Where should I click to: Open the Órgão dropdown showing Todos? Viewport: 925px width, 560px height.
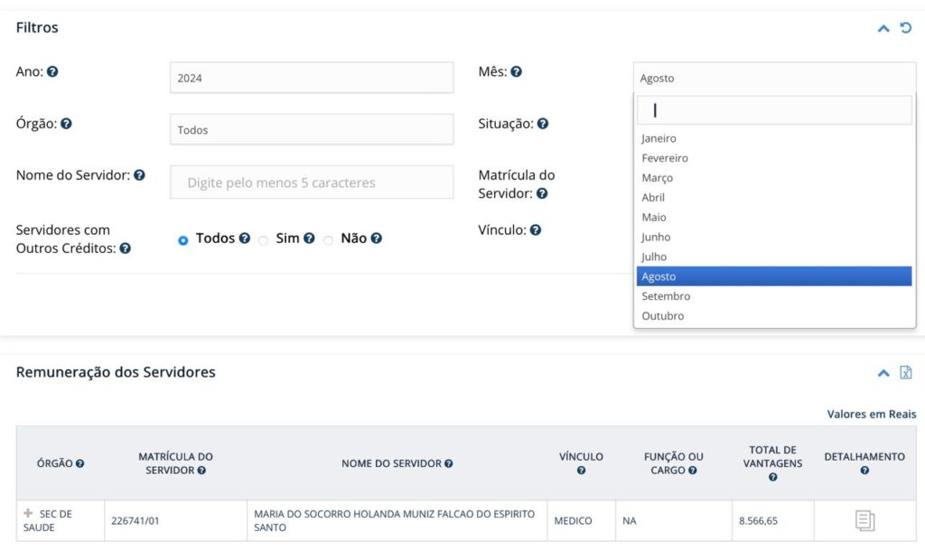[x=312, y=130]
